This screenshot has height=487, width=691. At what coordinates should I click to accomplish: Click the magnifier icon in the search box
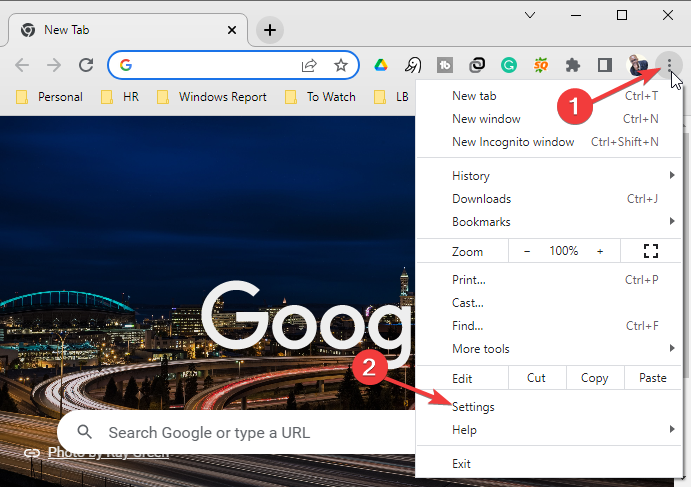[x=85, y=432]
